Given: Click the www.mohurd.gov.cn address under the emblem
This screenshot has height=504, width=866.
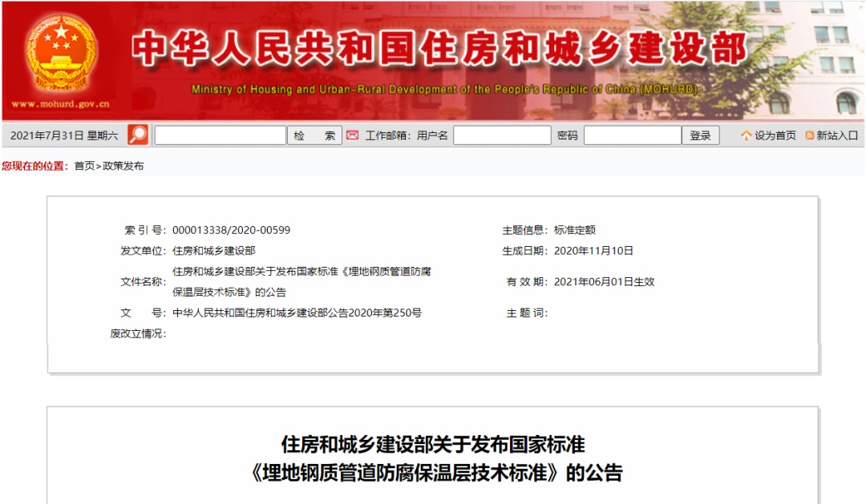Looking at the screenshot, I should (60, 104).
